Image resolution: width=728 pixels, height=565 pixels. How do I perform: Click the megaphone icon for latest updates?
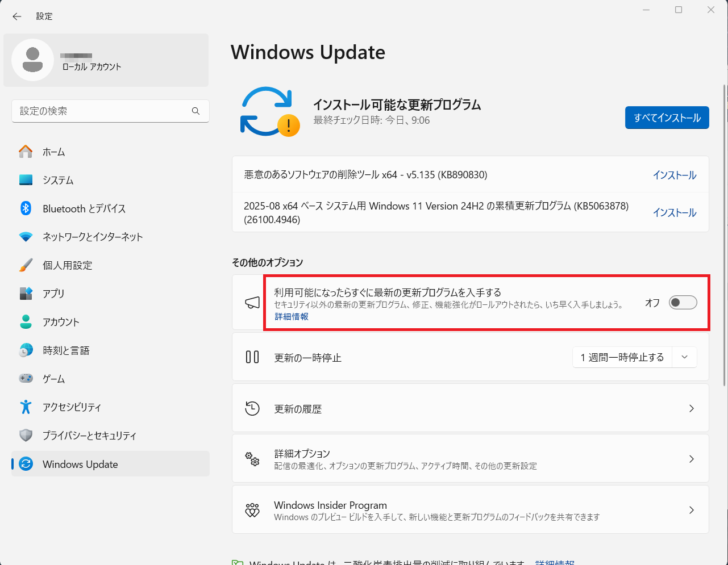pos(252,303)
